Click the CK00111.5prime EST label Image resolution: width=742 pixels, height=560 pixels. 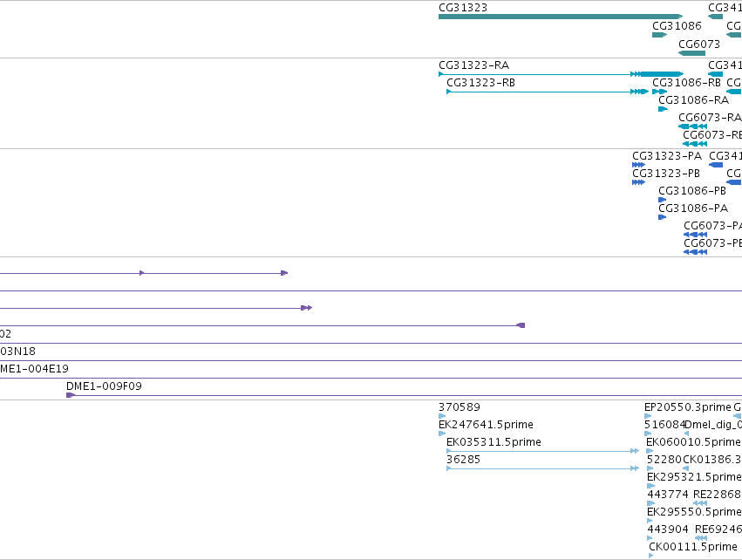pyautogui.click(x=693, y=546)
